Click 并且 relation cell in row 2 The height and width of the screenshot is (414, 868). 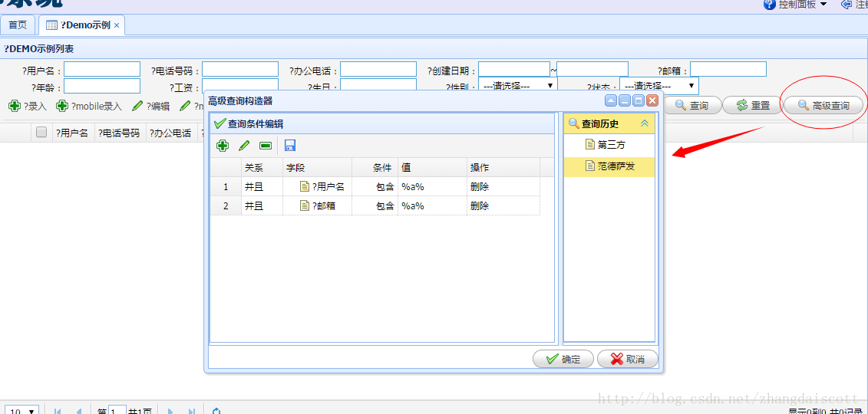262,205
